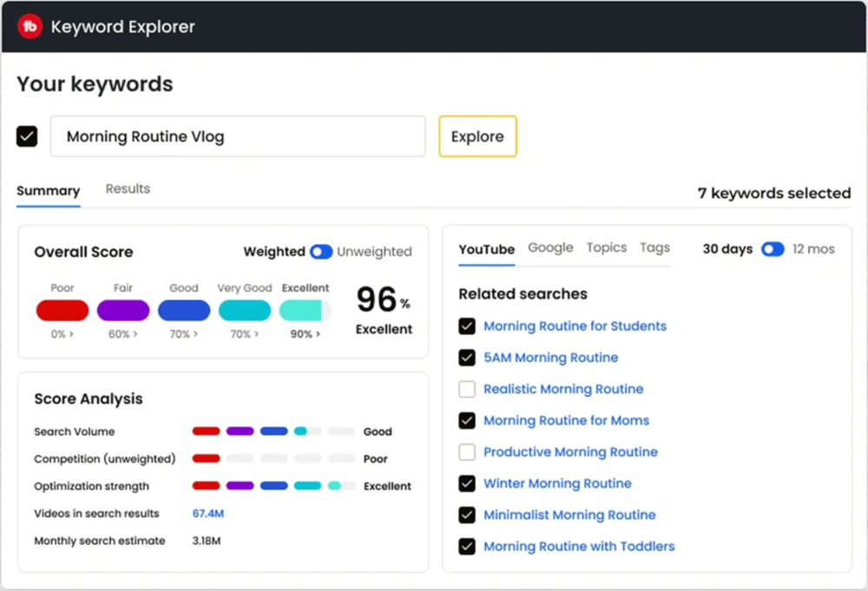This screenshot has width=868, height=591.
Task: Switch to the Results tab
Action: [128, 189]
